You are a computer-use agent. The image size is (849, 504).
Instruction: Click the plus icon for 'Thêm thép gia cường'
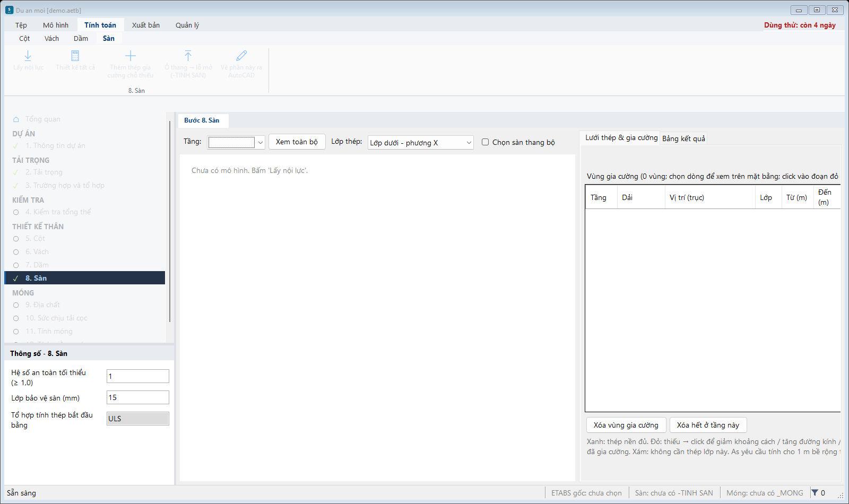(x=131, y=56)
